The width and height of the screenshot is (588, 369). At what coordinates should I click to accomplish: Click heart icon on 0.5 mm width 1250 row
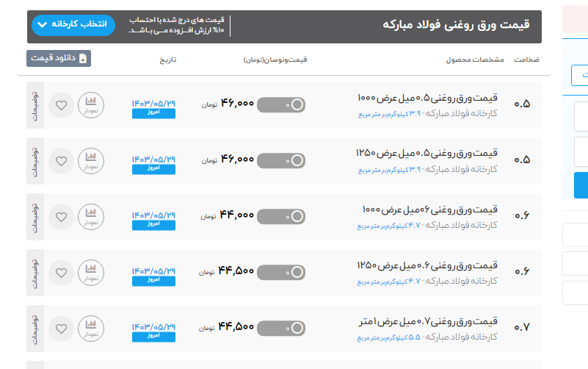click(x=62, y=160)
